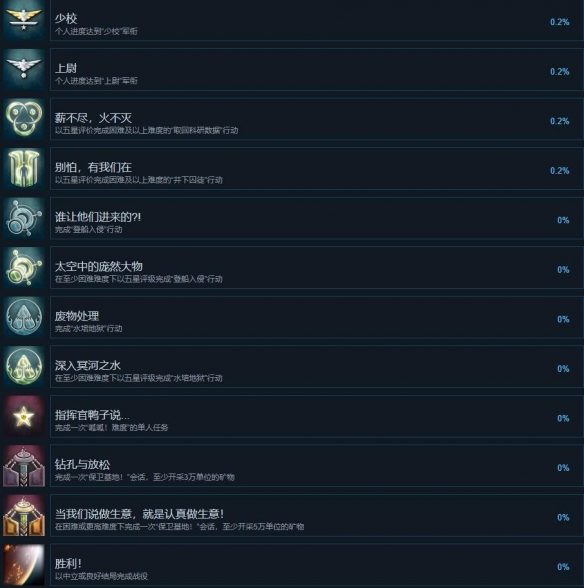This screenshot has width=584, height=588.
Task: Click the 上尉 silver wings rank icon
Action: [x=24, y=69]
